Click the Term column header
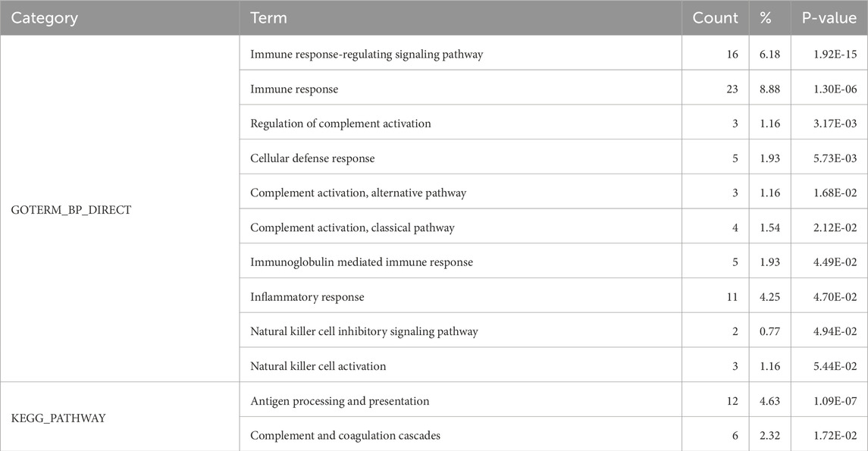 (x=268, y=18)
